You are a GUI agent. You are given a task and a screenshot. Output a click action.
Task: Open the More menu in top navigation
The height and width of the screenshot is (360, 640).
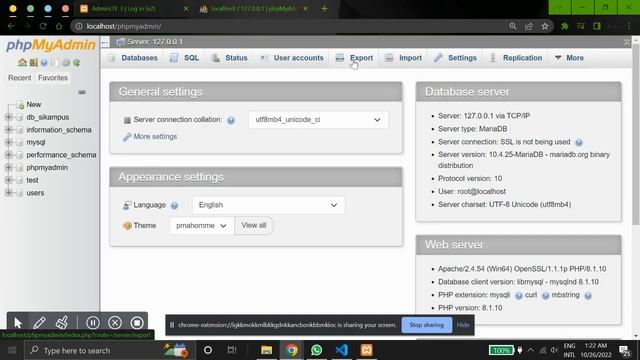[569, 58]
